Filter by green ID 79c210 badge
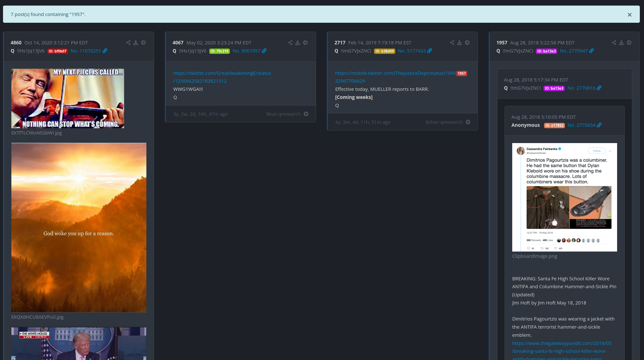 219,51
